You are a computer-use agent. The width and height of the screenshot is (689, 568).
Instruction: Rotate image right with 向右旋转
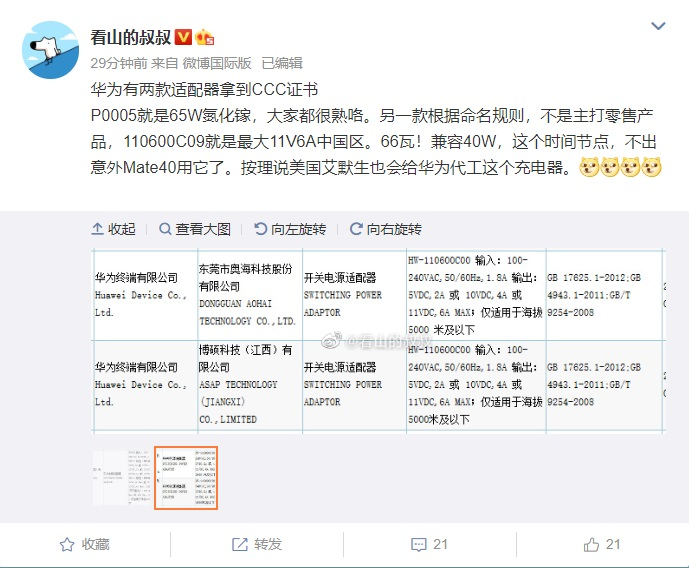[x=386, y=229]
